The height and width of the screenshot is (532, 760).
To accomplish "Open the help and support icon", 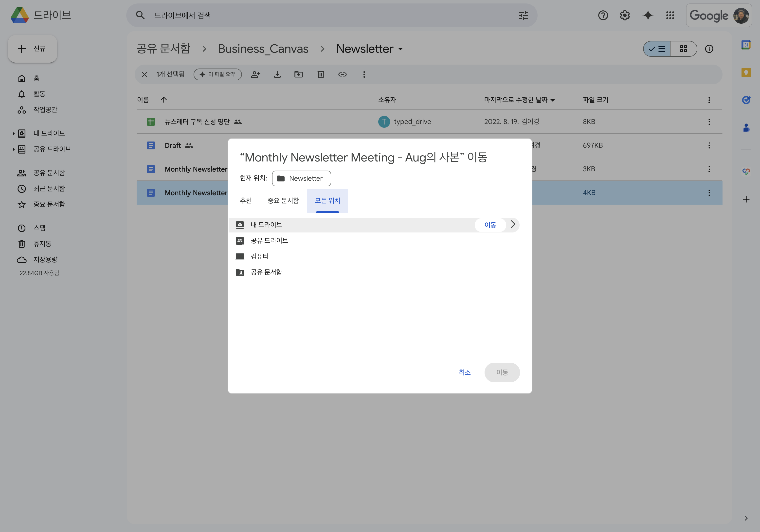I will (603, 15).
